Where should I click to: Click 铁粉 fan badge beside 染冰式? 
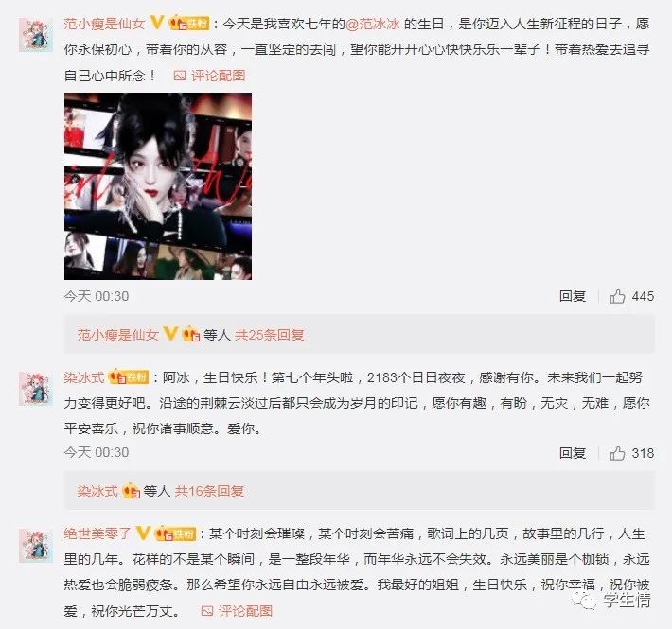coord(129,377)
